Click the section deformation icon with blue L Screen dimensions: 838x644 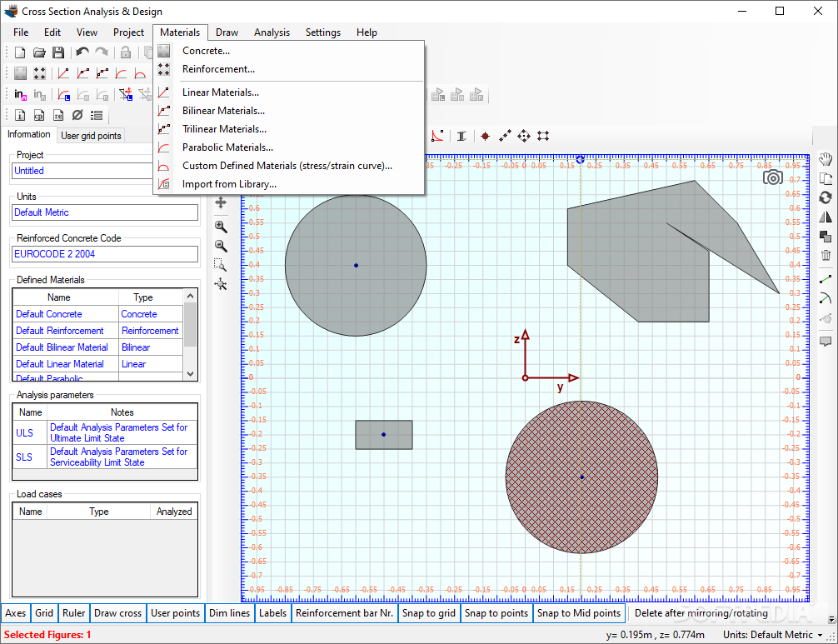(126, 95)
